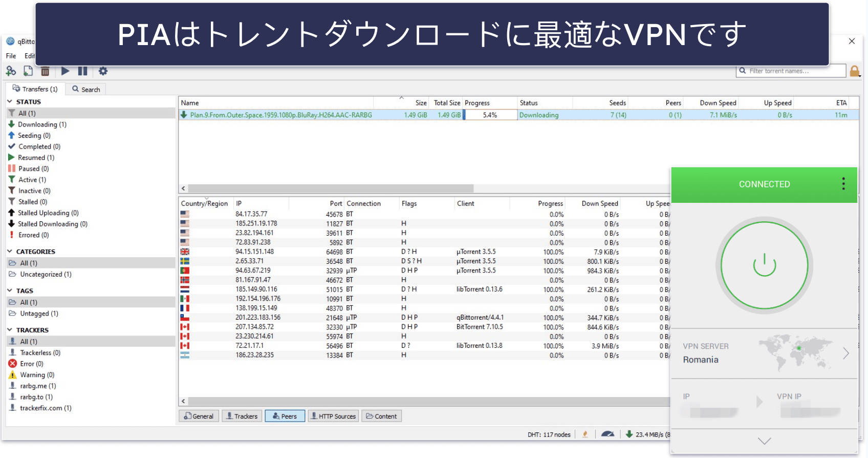The height and width of the screenshot is (458, 868).
Task: Click the torrent's 5.4% progress bar
Action: (x=490, y=115)
